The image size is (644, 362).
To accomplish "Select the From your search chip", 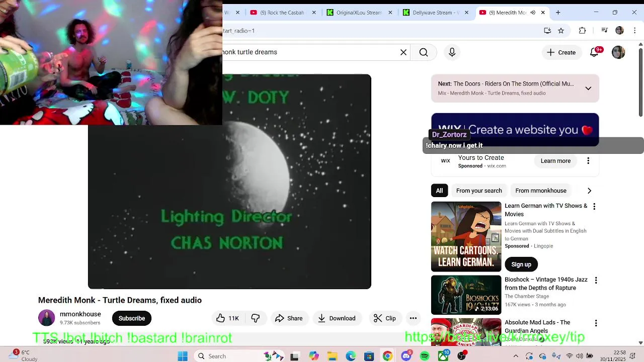I will click(479, 191).
